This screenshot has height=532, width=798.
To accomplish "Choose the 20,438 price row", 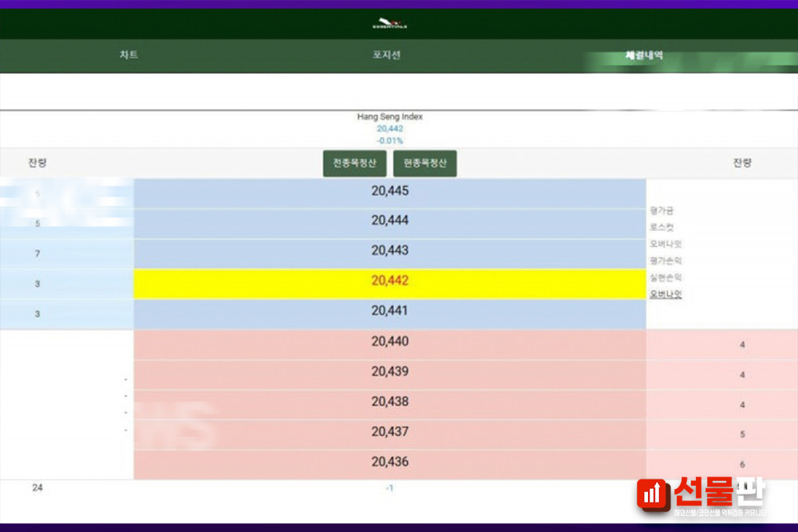I will click(x=389, y=402).
